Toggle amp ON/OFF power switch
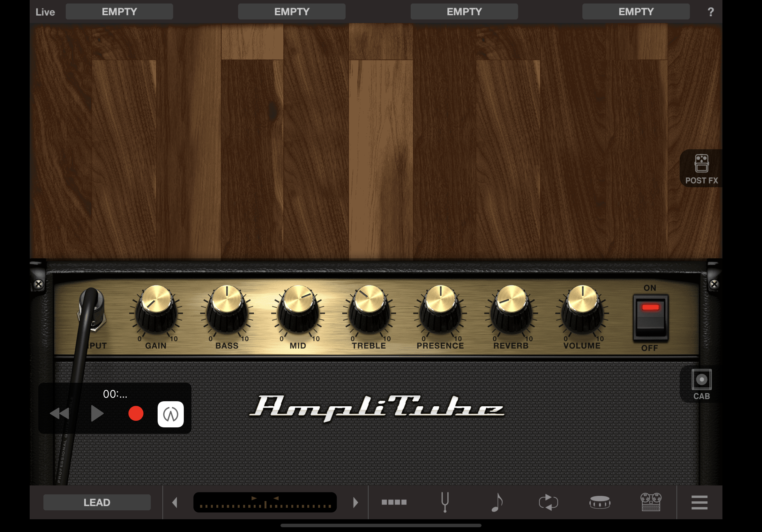Viewport: 762px width, 532px height. (651, 318)
